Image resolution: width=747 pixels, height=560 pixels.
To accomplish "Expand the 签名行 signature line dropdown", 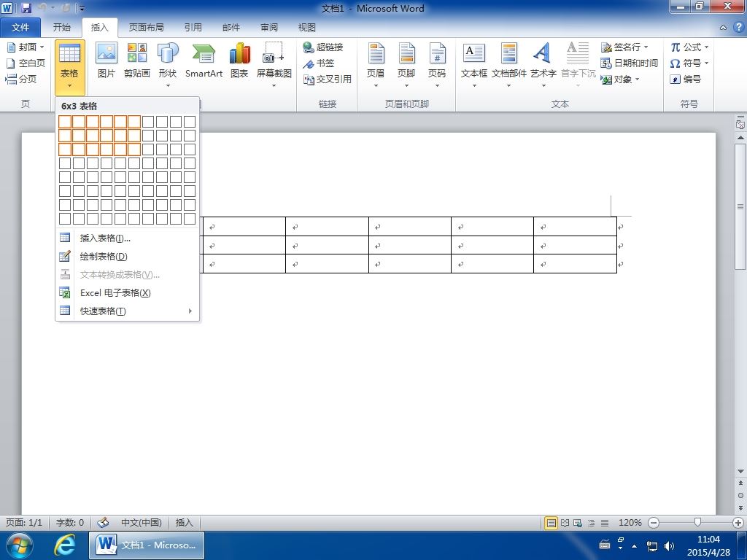I will (x=646, y=47).
